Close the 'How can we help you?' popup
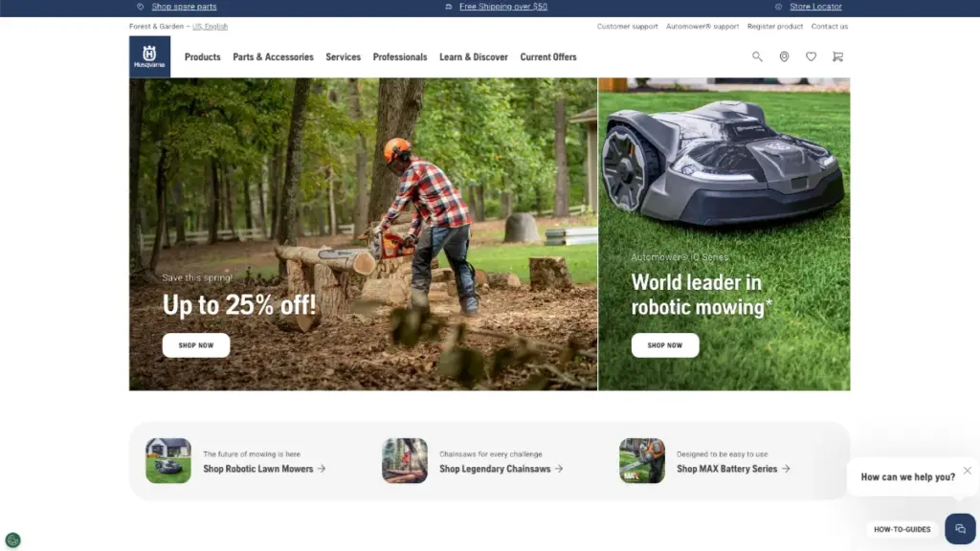This screenshot has width=980, height=551. coord(968,471)
